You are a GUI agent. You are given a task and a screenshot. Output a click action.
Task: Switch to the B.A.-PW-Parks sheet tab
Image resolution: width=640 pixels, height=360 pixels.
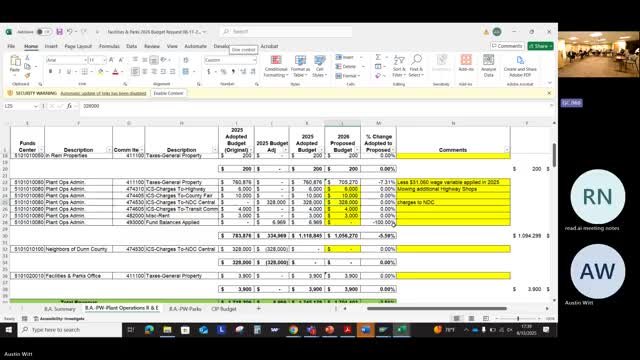185,309
